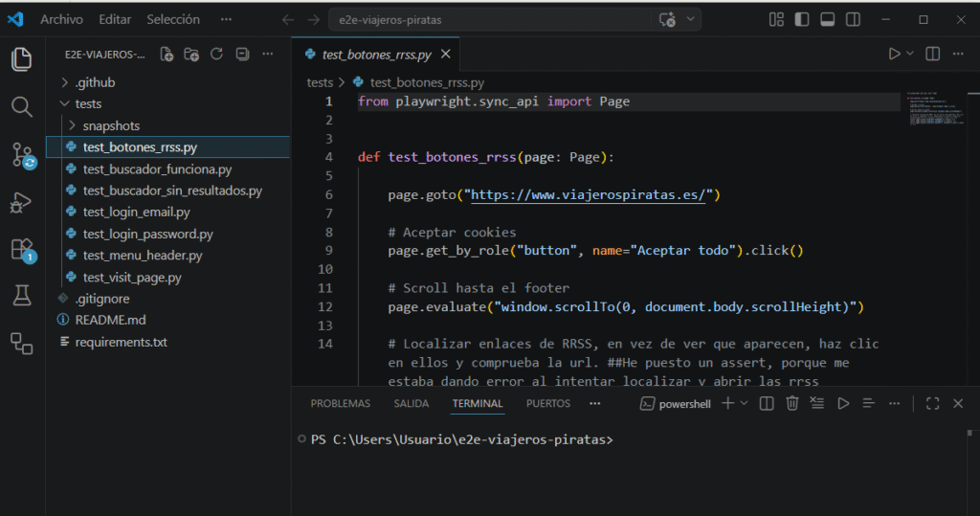The width and height of the screenshot is (980, 516).
Task: Switch to the SALIDA panel tab
Action: click(412, 403)
